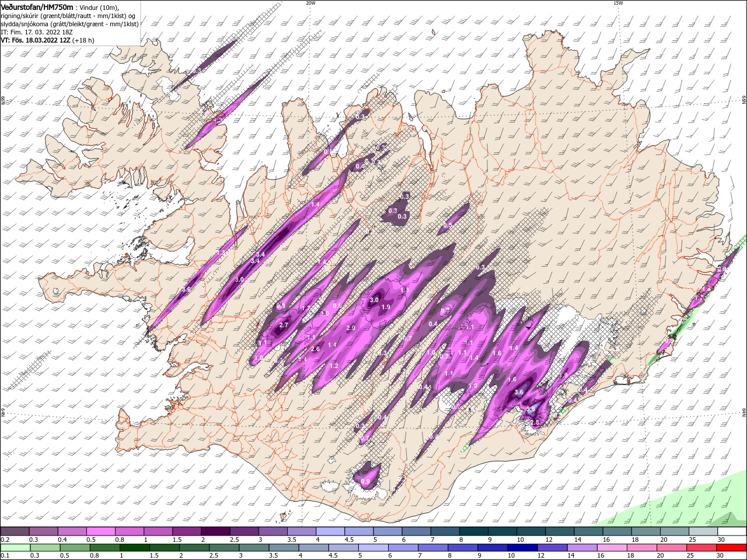Image resolution: width=747 pixels, height=560 pixels.
Task: Click the dark green rain swatch labeled 1
Action: tap(135, 548)
